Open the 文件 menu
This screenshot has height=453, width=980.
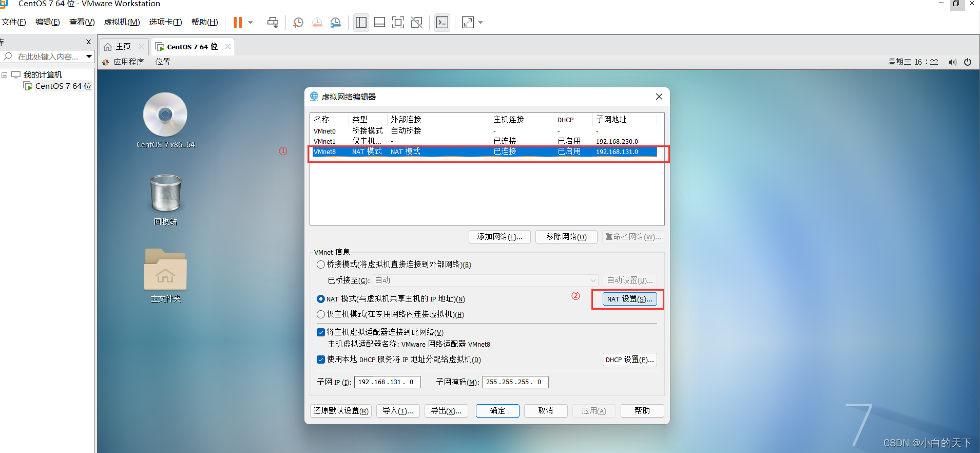click(14, 22)
